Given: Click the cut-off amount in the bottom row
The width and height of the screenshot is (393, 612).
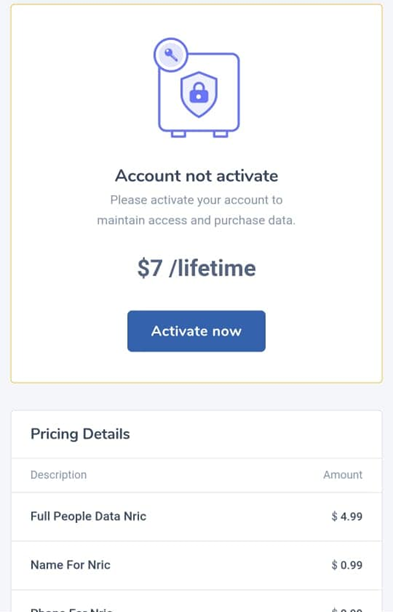Looking at the screenshot, I should point(347,610).
